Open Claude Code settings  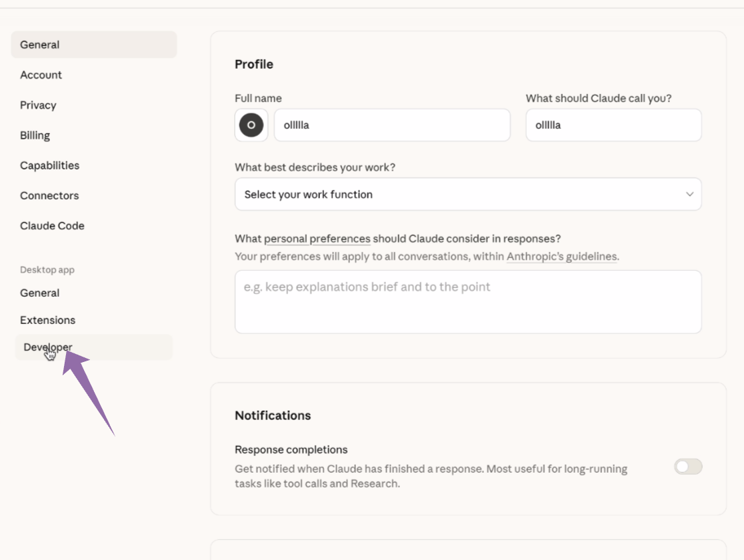click(53, 225)
